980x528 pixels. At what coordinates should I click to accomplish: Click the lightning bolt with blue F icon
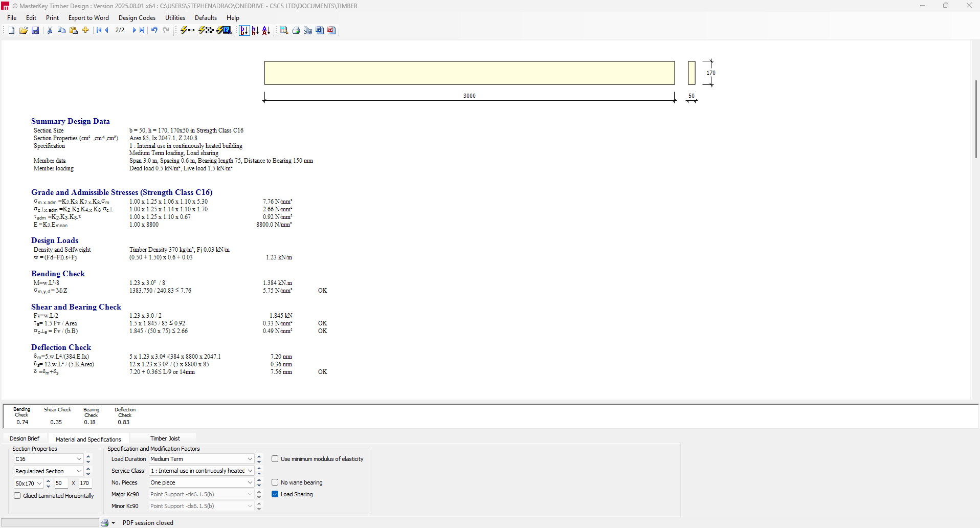click(x=224, y=30)
